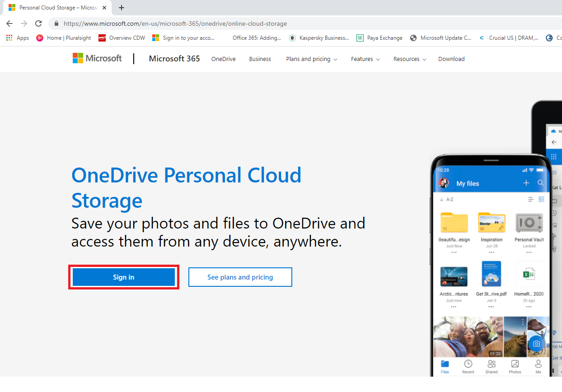
Task: Select OneDrive in the navigation bar
Action: [x=224, y=59]
